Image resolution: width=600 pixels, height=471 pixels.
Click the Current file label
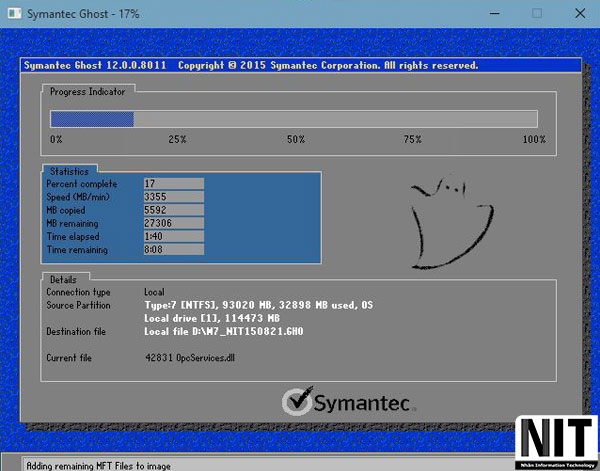69,358
